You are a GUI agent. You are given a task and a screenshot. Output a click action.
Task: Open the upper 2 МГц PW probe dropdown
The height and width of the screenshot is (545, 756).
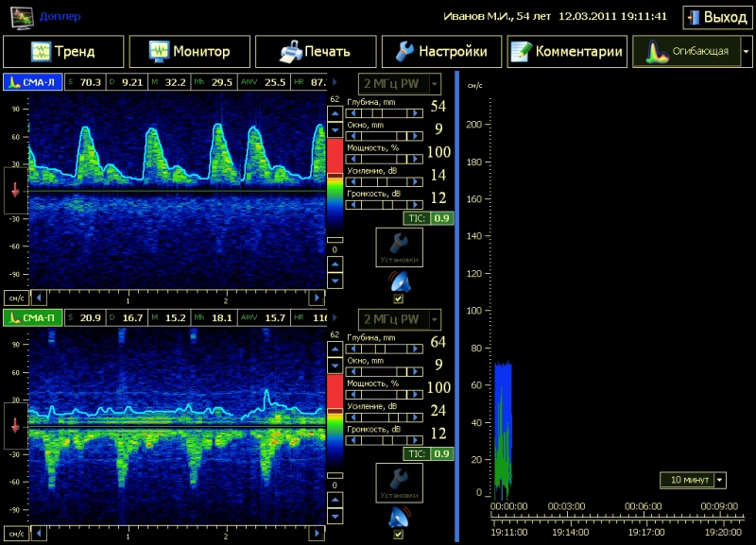point(435,82)
